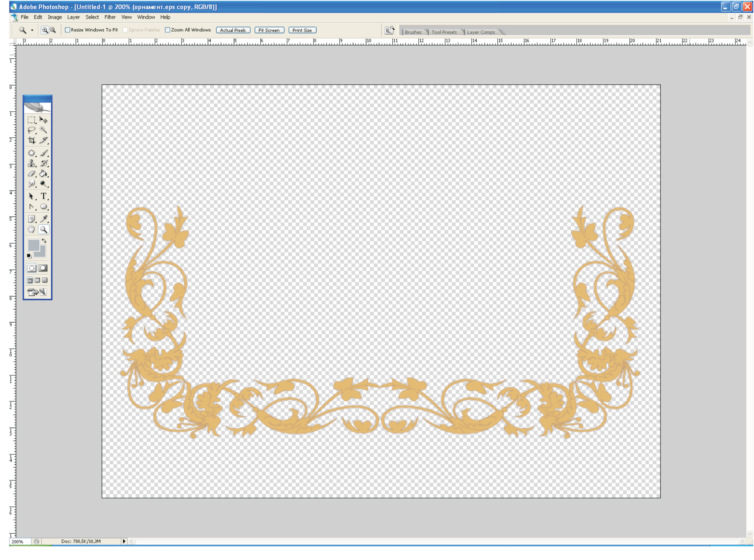
Task: Open the Filter menu
Action: tap(110, 17)
